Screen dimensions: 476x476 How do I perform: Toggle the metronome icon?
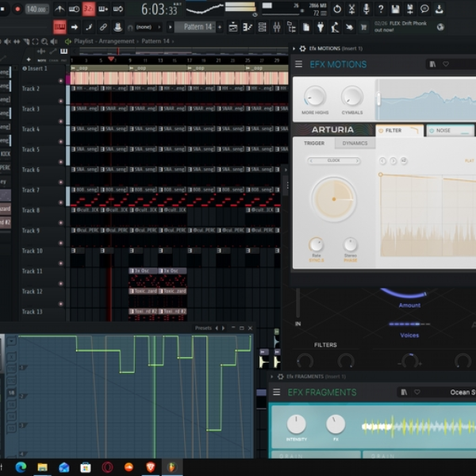coord(59,9)
